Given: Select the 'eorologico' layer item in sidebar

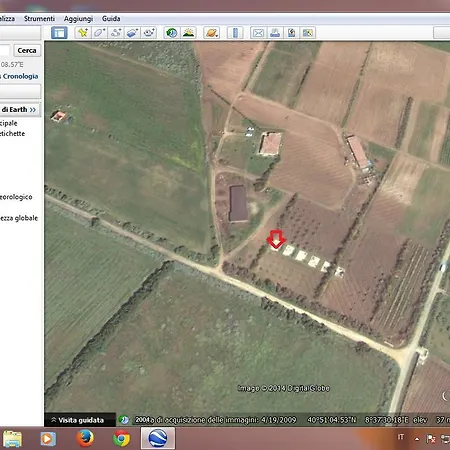Looking at the screenshot, I should [16, 197].
